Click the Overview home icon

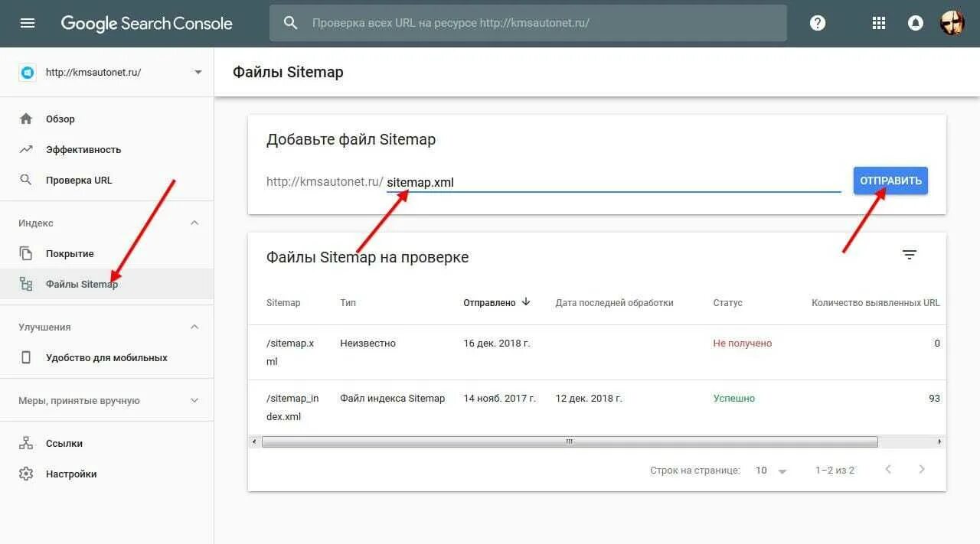pos(26,119)
